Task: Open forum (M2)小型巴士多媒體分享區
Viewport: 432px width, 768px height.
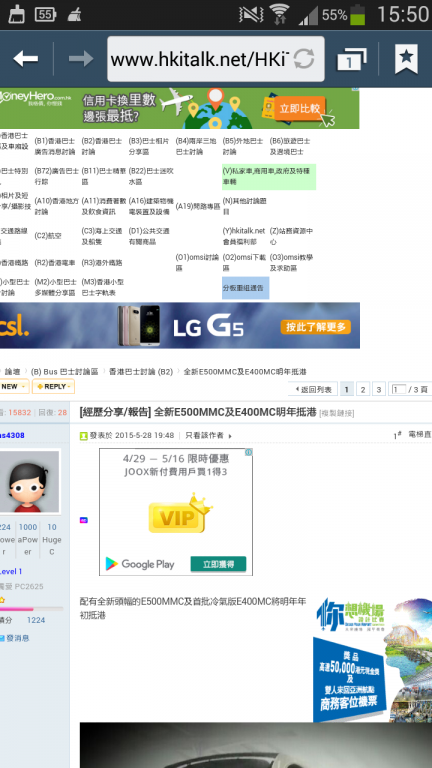Action: coord(55,288)
